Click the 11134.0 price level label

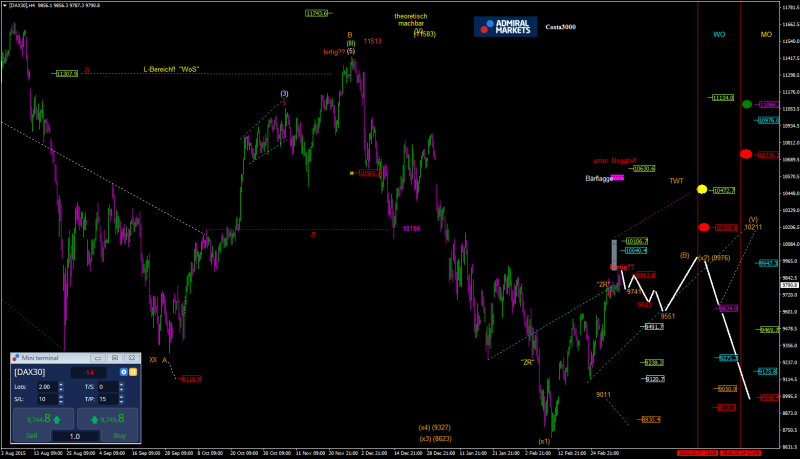tap(723, 98)
